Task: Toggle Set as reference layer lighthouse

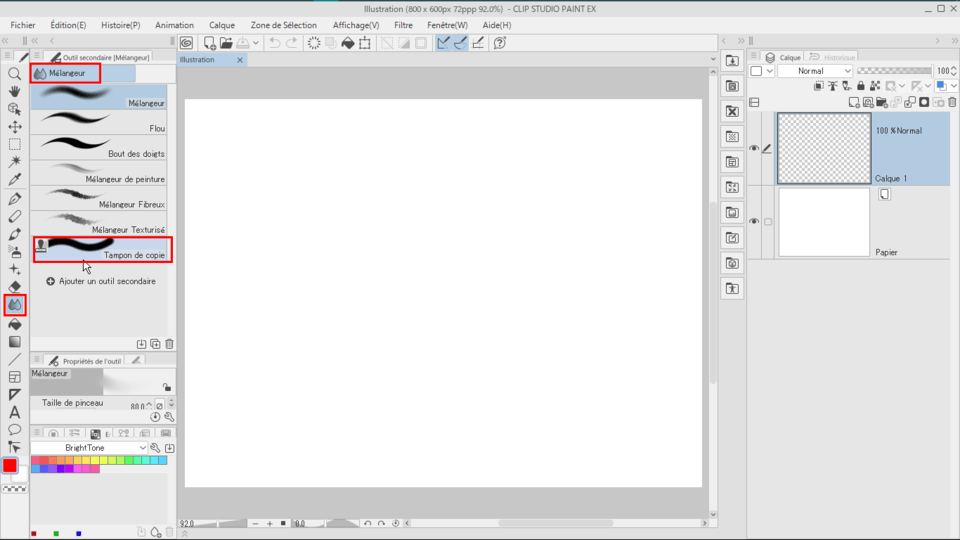Action: pyautogui.click(x=833, y=86)
